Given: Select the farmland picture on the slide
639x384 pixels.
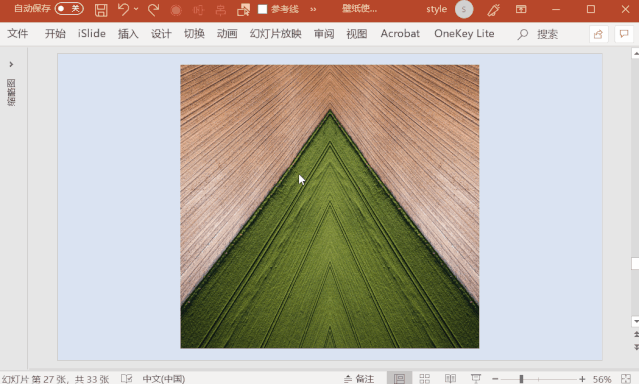Looking at the screenshot, I should tap(330, 206).
